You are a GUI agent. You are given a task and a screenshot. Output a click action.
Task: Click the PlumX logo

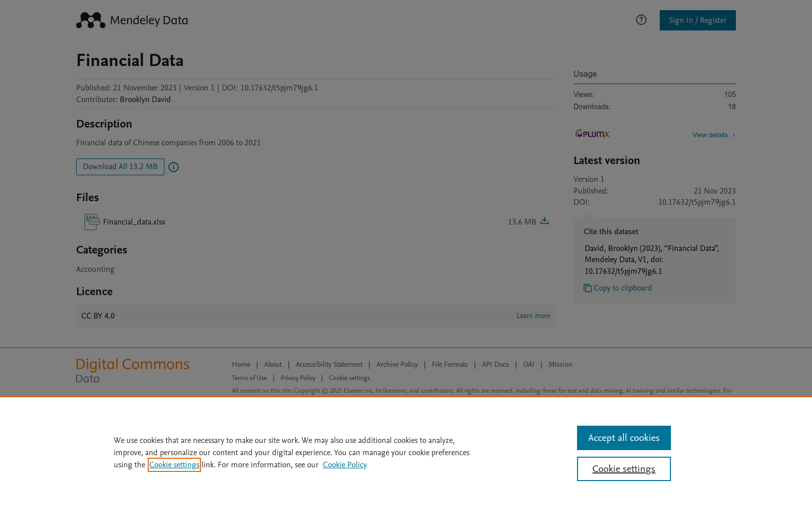pyautogui.click(x=592, y=134)
